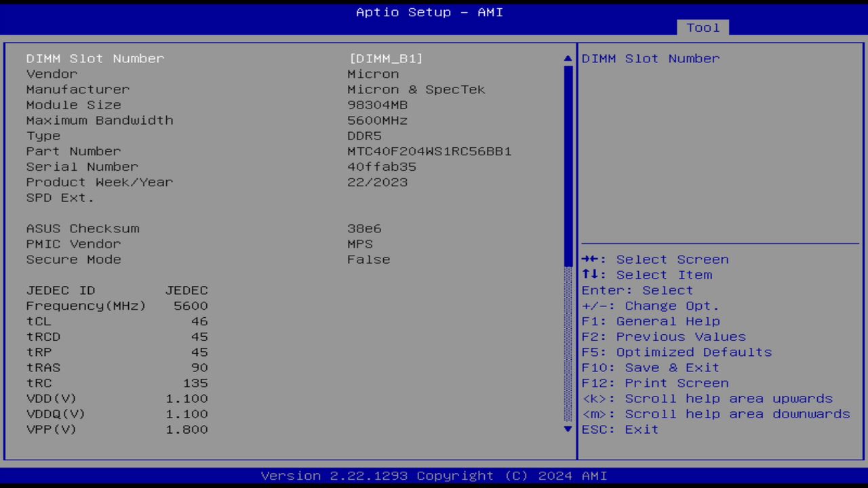Click the DIMM Slot Number help description
Image resolution: width=868 pixels, height=488 pixels.
651,58
